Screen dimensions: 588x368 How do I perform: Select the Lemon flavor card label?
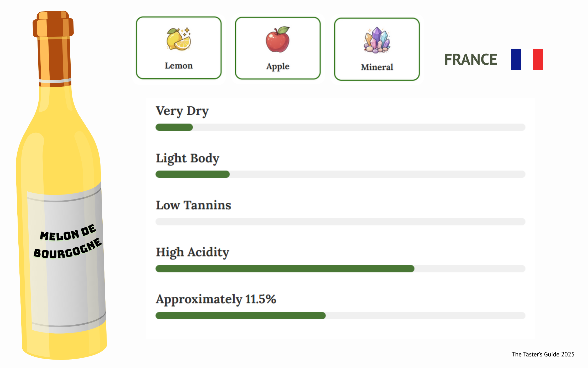(x=178, y=66)
